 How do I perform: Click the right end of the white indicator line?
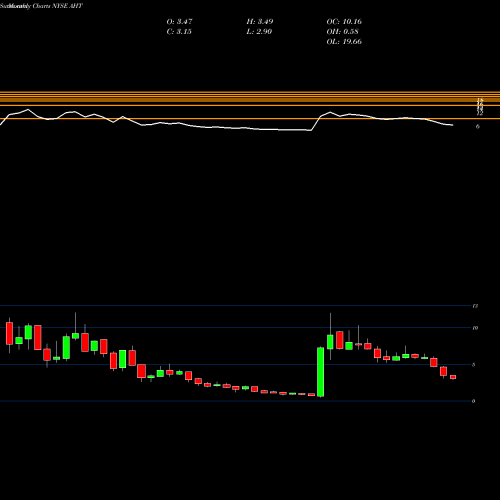coord(452,125)
